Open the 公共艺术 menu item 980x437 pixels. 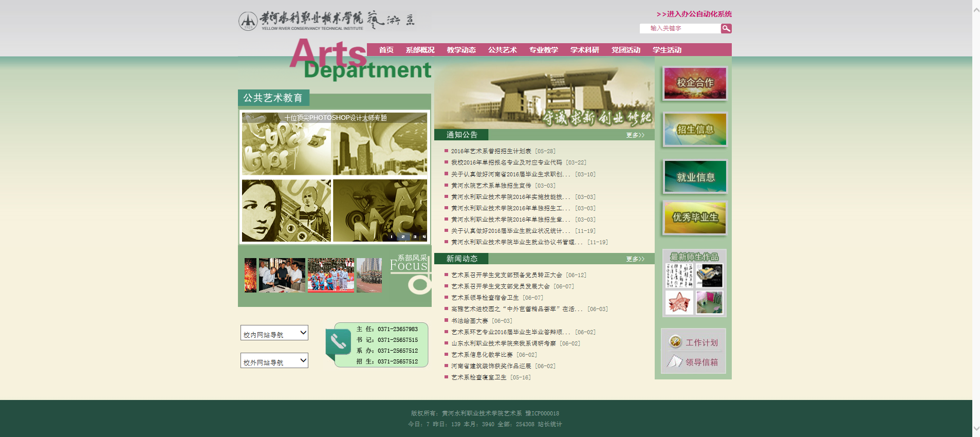pos(502,50)
